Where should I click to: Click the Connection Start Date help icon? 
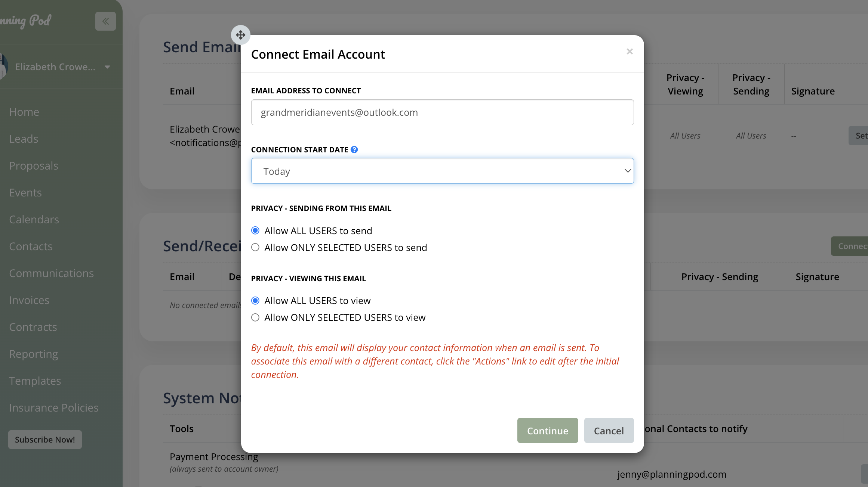354,150
